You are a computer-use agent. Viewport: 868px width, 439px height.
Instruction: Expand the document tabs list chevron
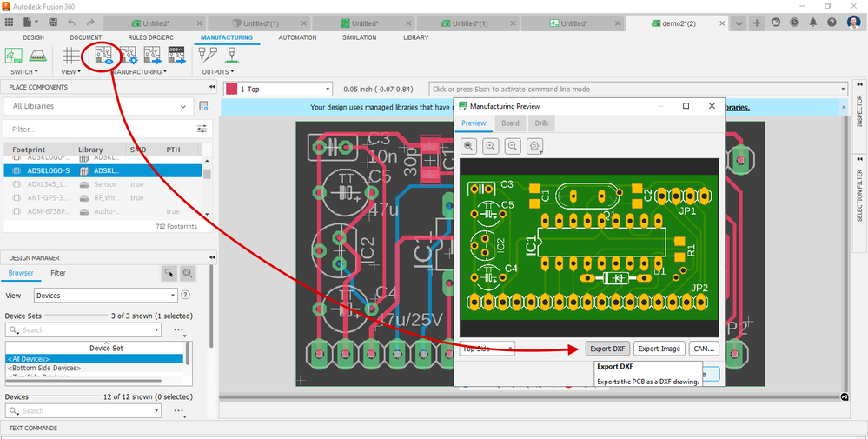pos(739,23)
